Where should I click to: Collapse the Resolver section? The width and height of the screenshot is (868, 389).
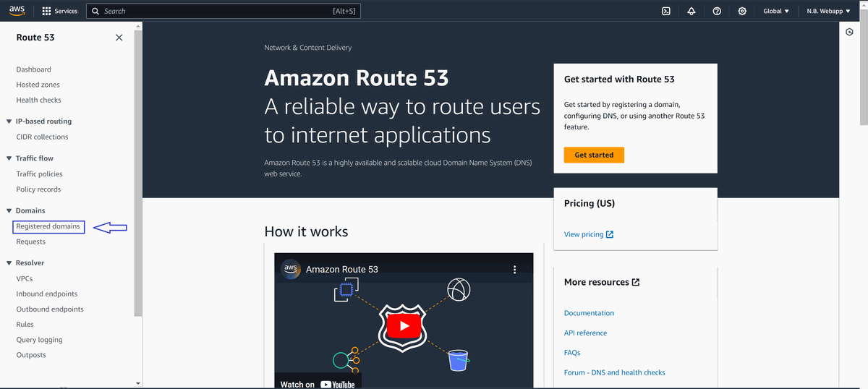[9, 263]
